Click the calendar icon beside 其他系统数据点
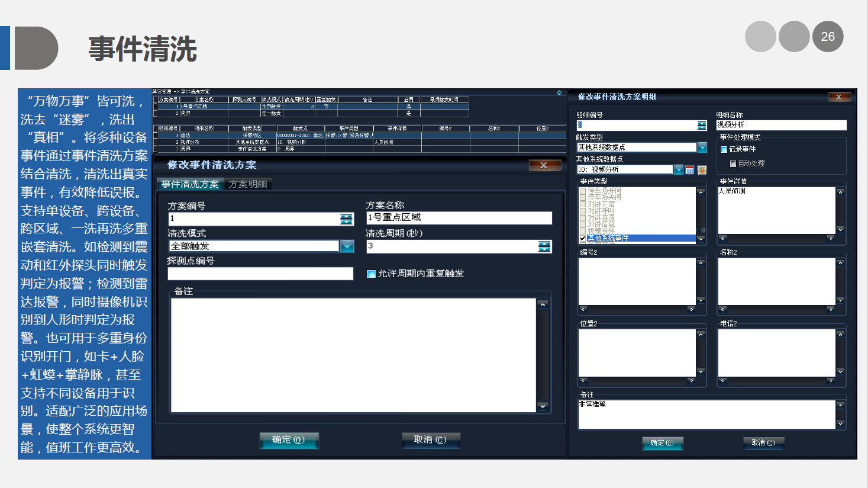This screenshot has width=868, height=488. click(689, 170)
